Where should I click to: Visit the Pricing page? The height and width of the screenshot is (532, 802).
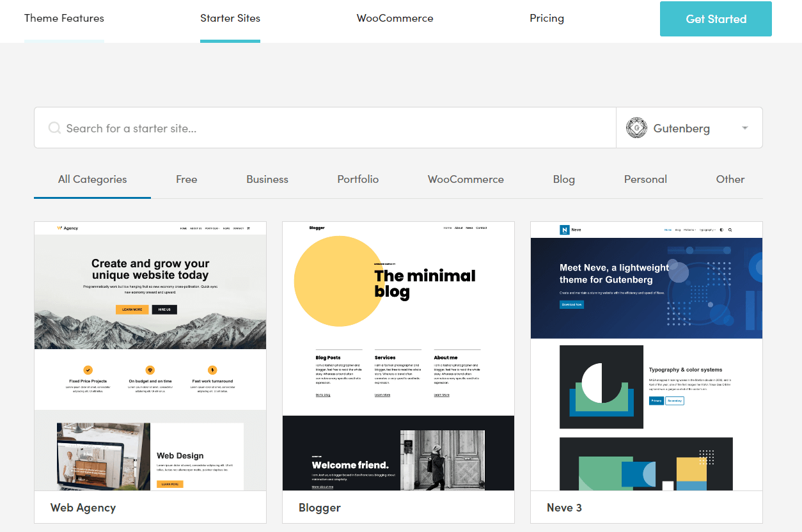547,19
